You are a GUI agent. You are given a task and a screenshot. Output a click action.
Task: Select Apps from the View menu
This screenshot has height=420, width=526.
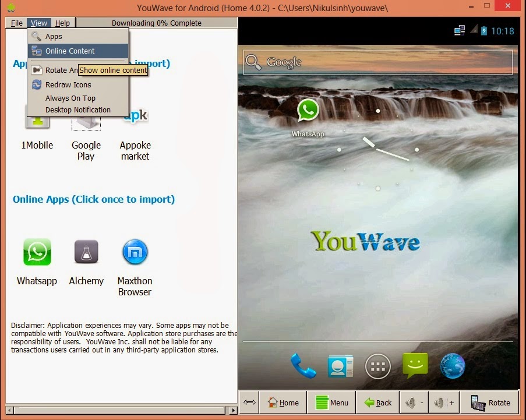tap(78, 36)
